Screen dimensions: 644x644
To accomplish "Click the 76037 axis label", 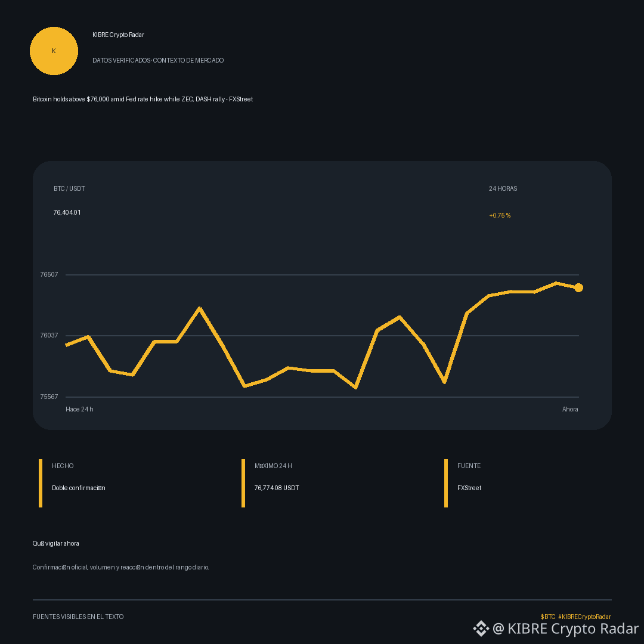I will point(49,335).
